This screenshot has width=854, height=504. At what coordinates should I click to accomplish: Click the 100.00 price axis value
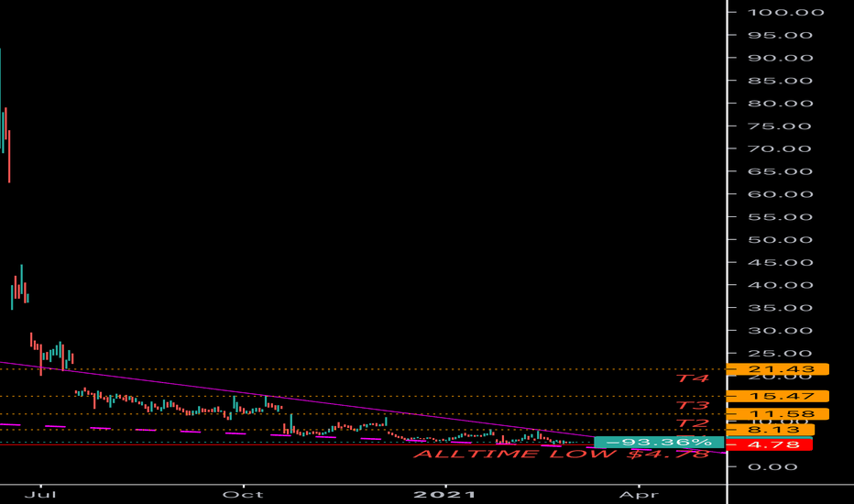[785, 13]
